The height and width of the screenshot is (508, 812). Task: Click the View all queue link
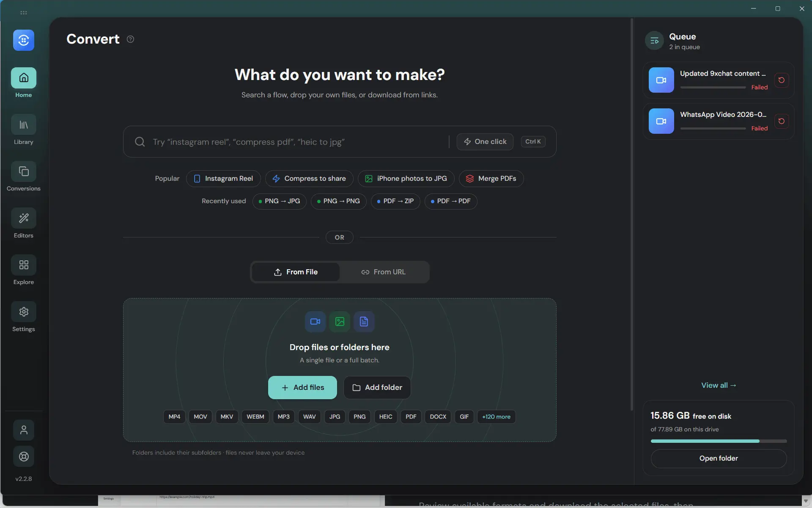point(719,385)
